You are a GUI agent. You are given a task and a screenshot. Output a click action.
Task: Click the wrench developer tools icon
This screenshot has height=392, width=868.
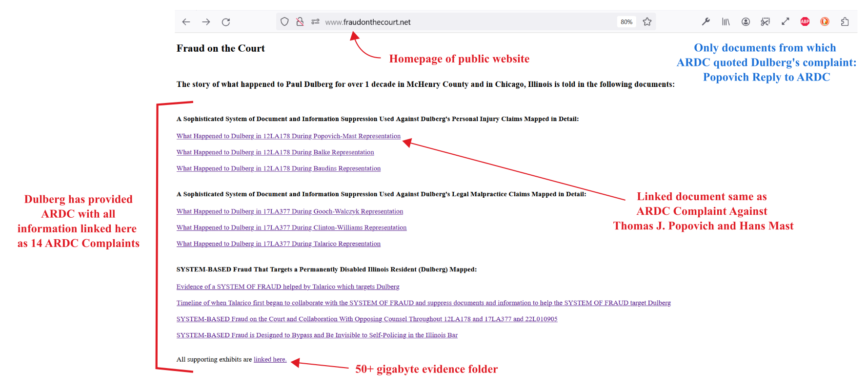coord(706,21)
